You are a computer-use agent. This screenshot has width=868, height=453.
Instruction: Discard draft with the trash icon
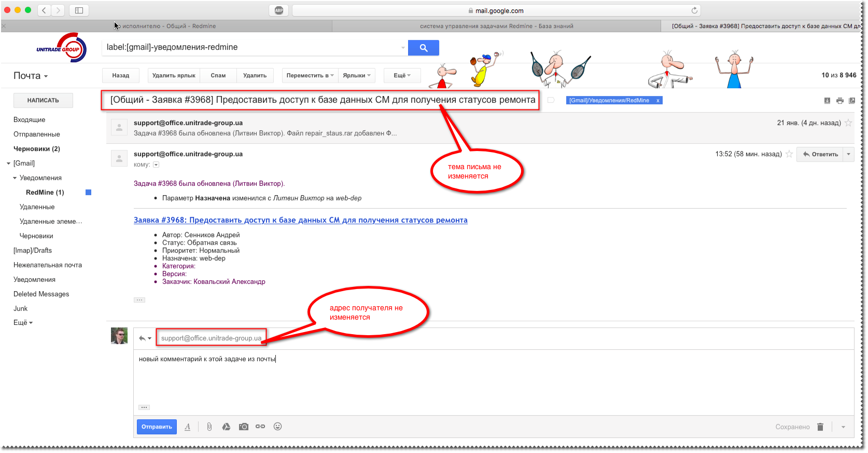(x=820, y=427)
